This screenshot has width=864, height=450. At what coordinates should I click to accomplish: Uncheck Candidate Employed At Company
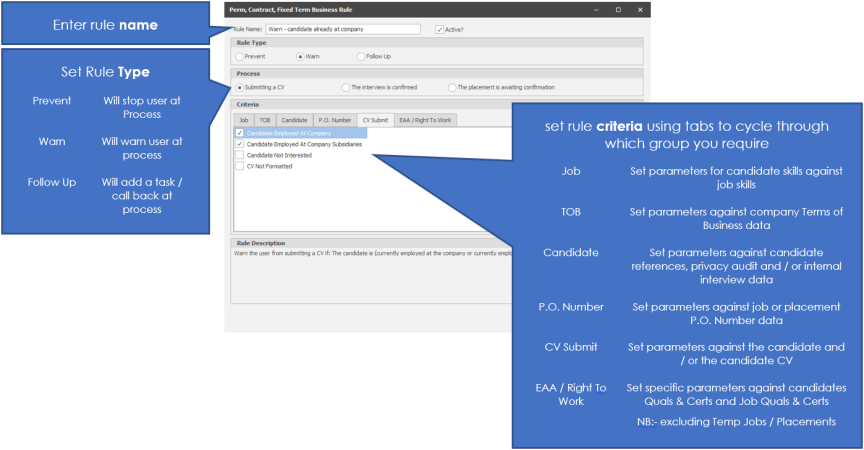pos(239,133)
